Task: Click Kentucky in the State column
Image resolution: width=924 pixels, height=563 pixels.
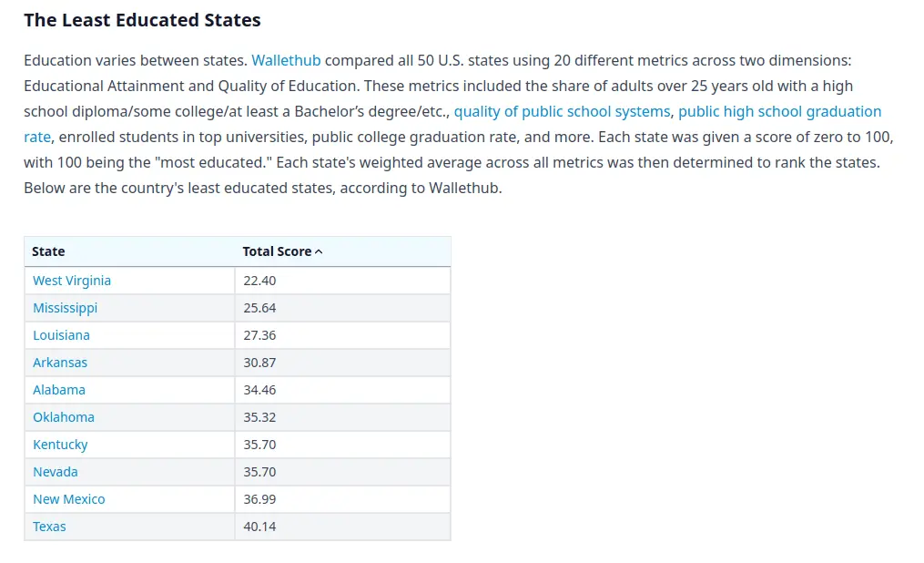Action: click(x=60, y=445)
